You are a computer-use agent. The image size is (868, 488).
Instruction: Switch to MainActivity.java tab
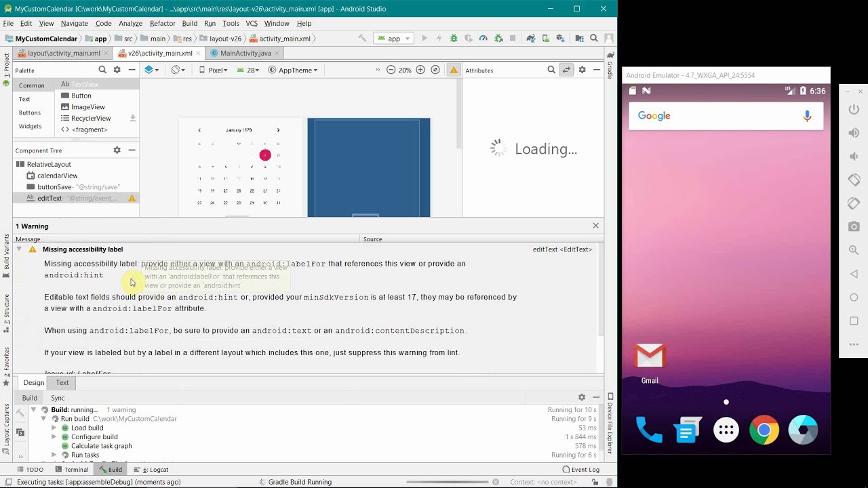tap(245, 53)
